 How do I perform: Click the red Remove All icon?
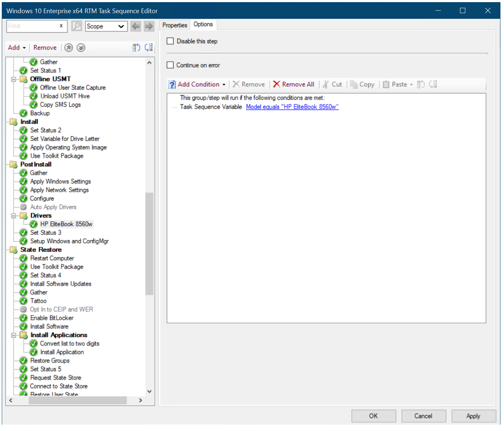pos(276,84)
